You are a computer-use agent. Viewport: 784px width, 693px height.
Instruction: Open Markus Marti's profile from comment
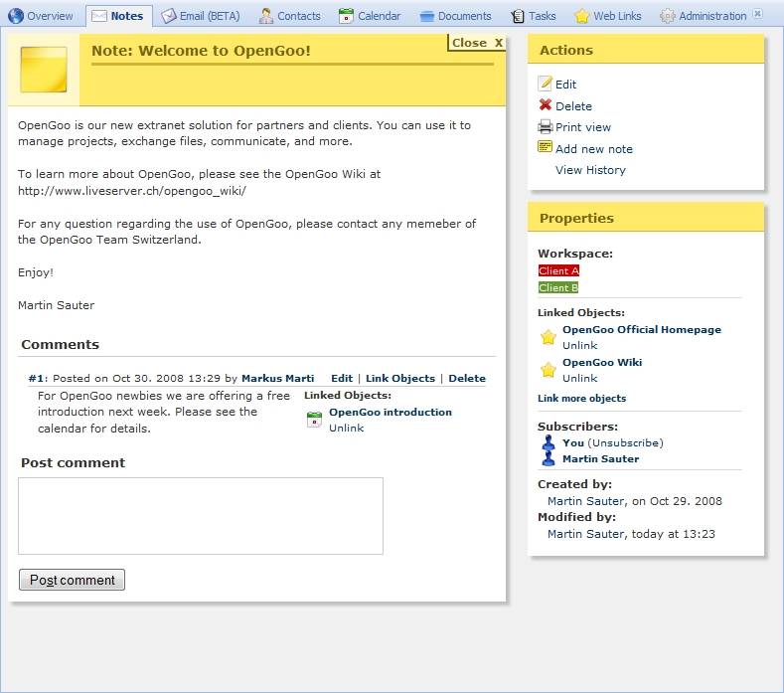pyautogui.click(x=277, y=379)
